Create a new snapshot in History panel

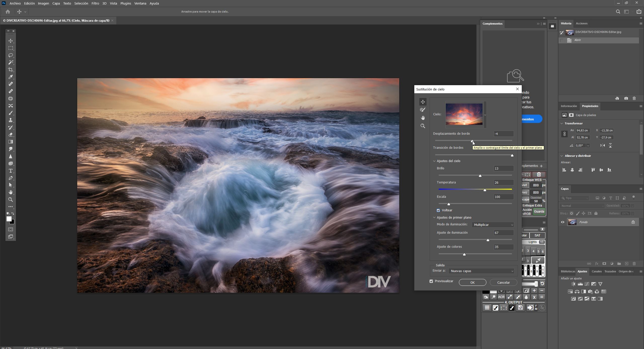tap(626, 98)
